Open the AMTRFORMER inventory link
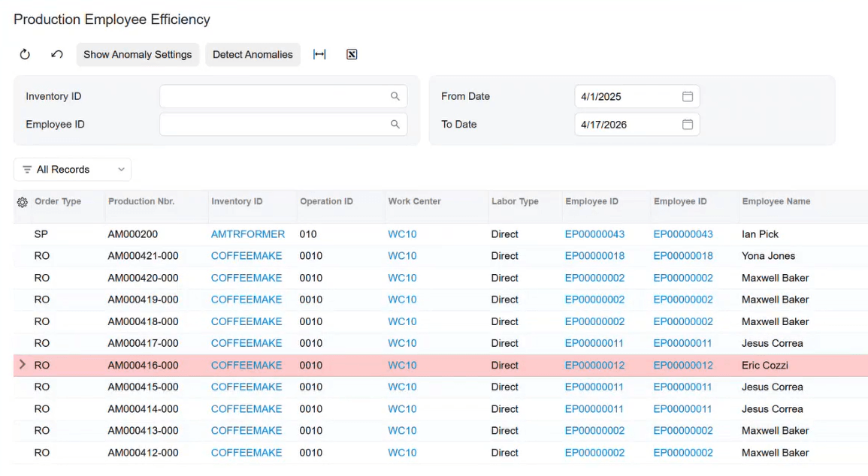 tap(248, 234)
